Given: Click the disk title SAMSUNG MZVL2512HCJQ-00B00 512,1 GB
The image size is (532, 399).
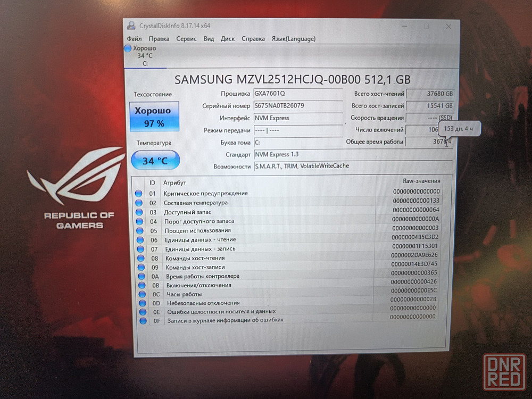Looking at the screenshot, I should [x=293, y=80].
